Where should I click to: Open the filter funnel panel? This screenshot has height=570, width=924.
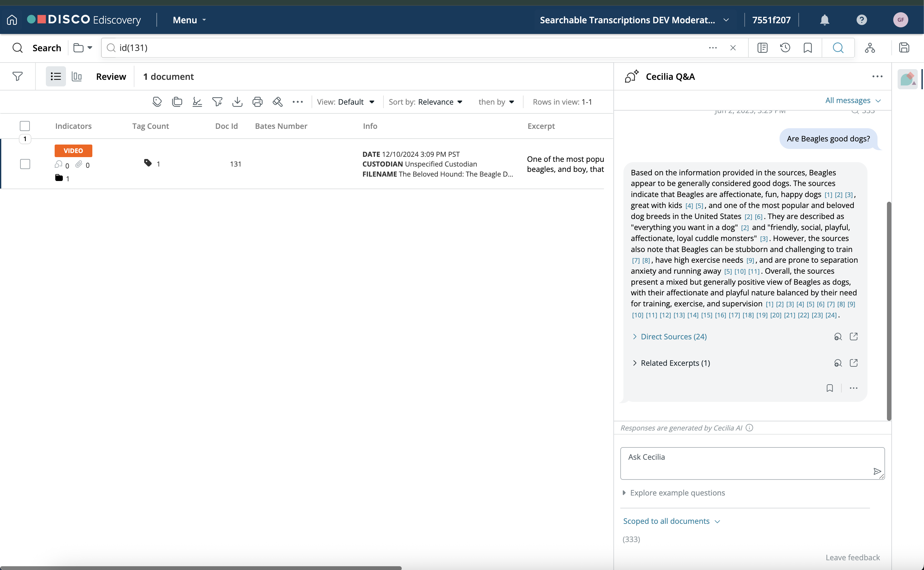17,77
